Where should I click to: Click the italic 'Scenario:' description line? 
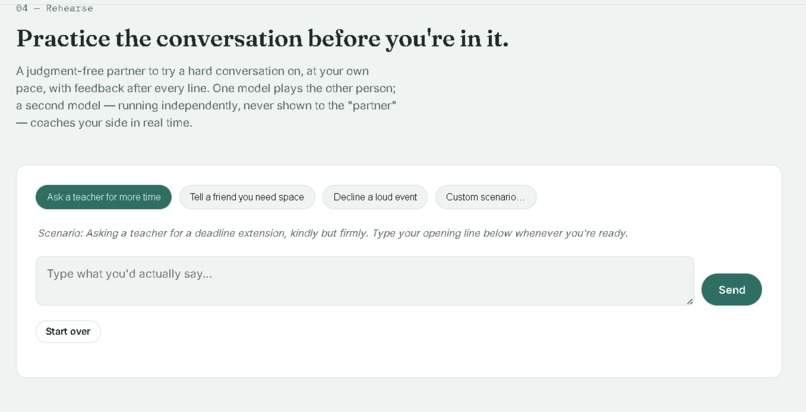click(333, 233)
